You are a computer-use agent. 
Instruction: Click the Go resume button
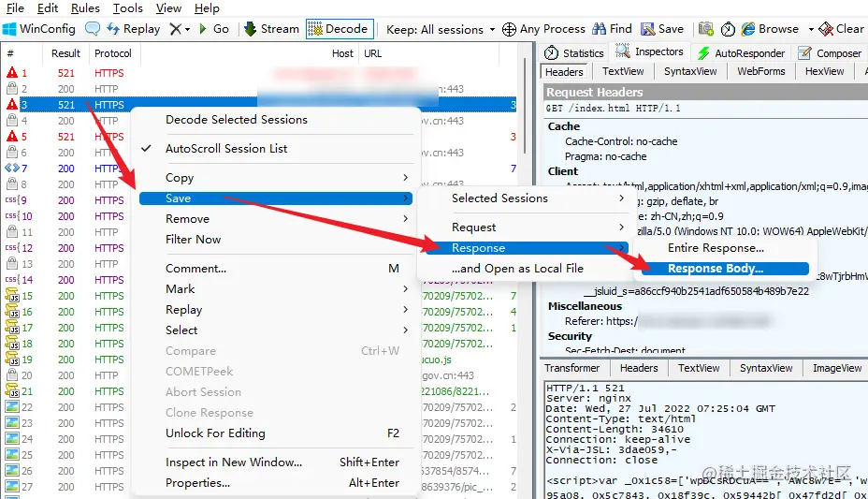[x=213, y=29]
